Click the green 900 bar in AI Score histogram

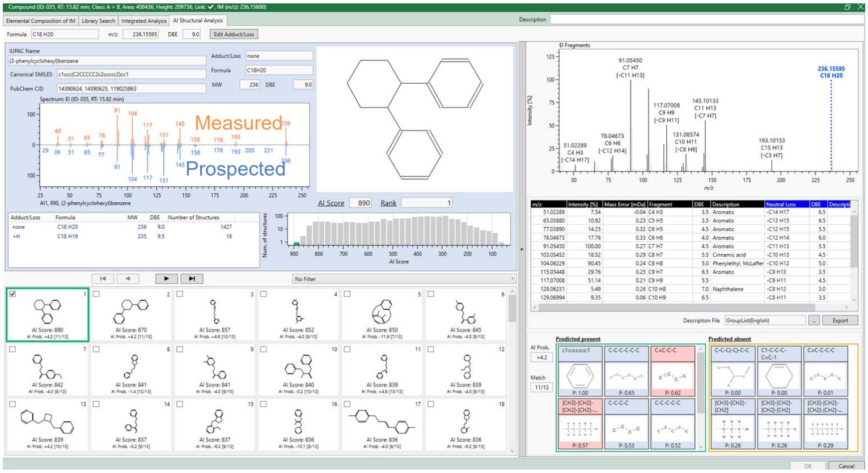pos(296,244)
